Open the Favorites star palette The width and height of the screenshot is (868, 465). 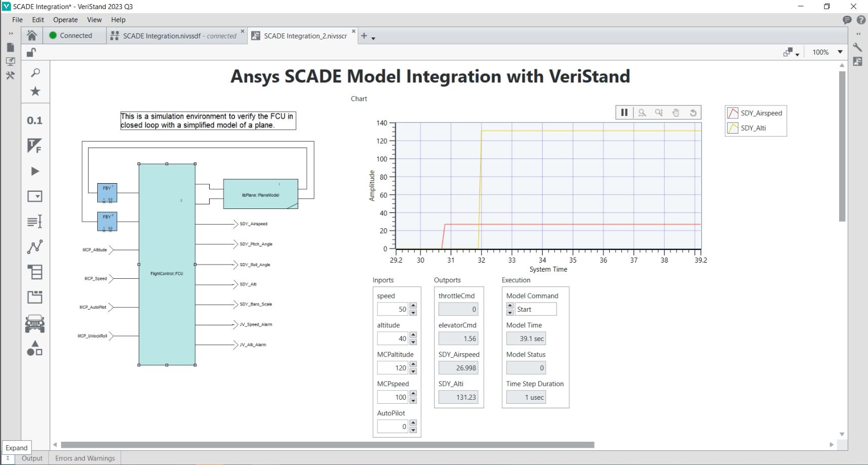[35, 92]
